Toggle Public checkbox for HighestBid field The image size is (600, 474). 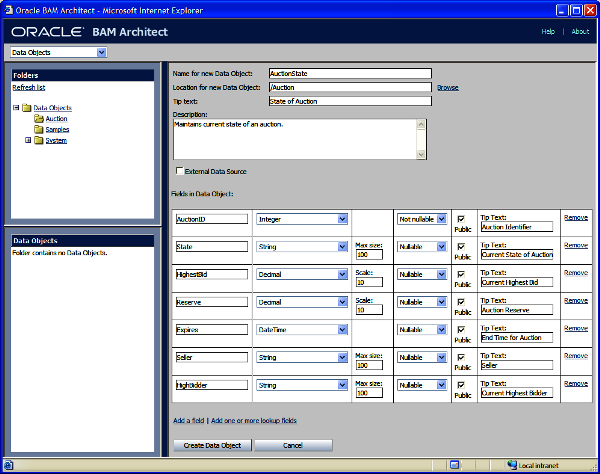pyautogui.click(x=461, y=274)
